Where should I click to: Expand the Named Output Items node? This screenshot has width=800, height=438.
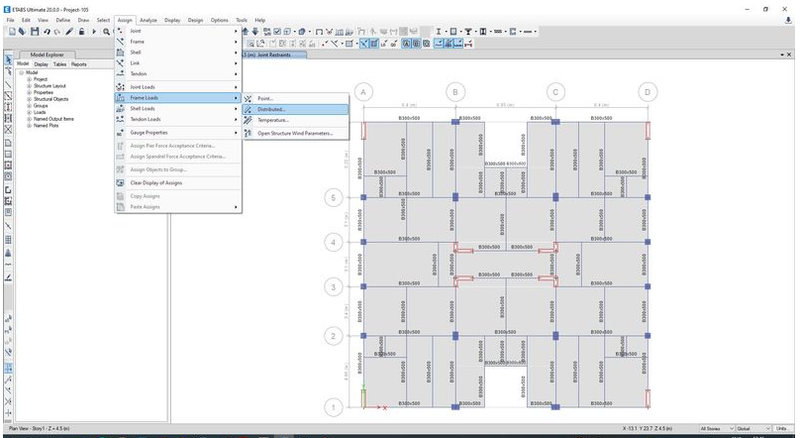[x=29, y=119]
